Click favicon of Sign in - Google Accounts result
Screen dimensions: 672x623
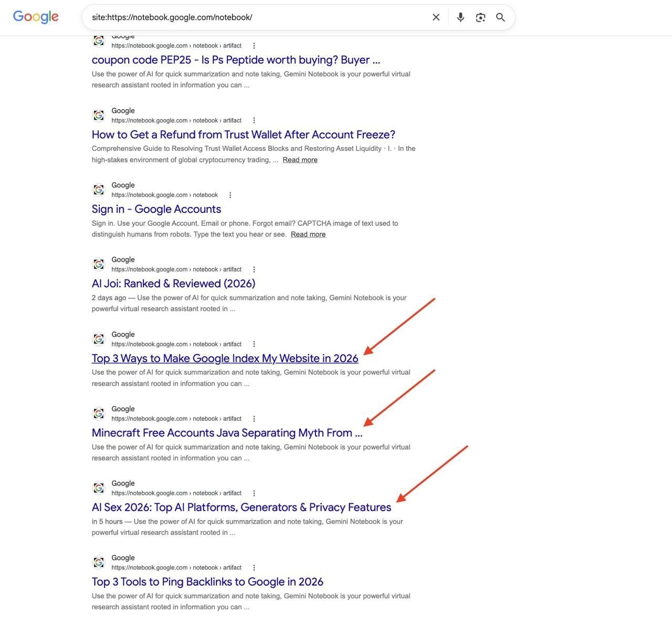(x=99, y=190)
